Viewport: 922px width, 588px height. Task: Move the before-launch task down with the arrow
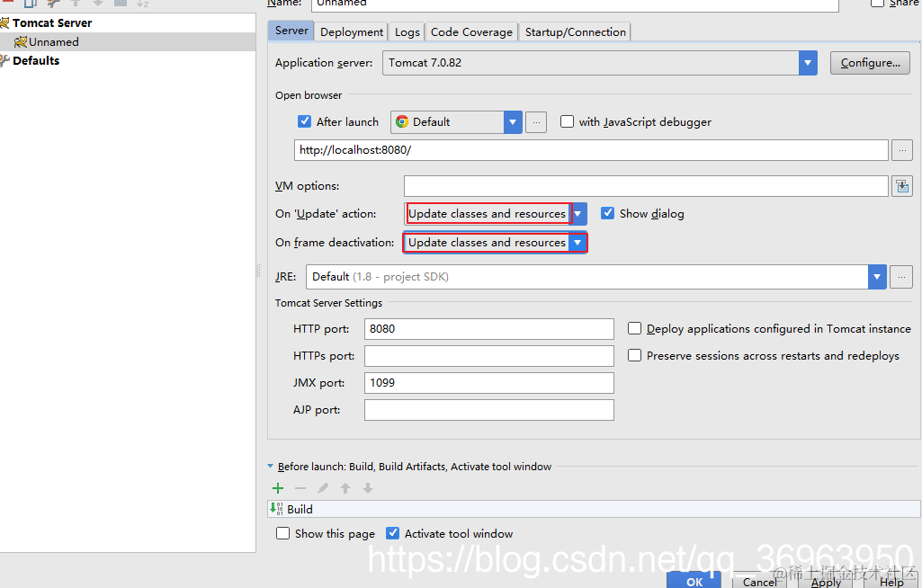click(x=368, y=488)
